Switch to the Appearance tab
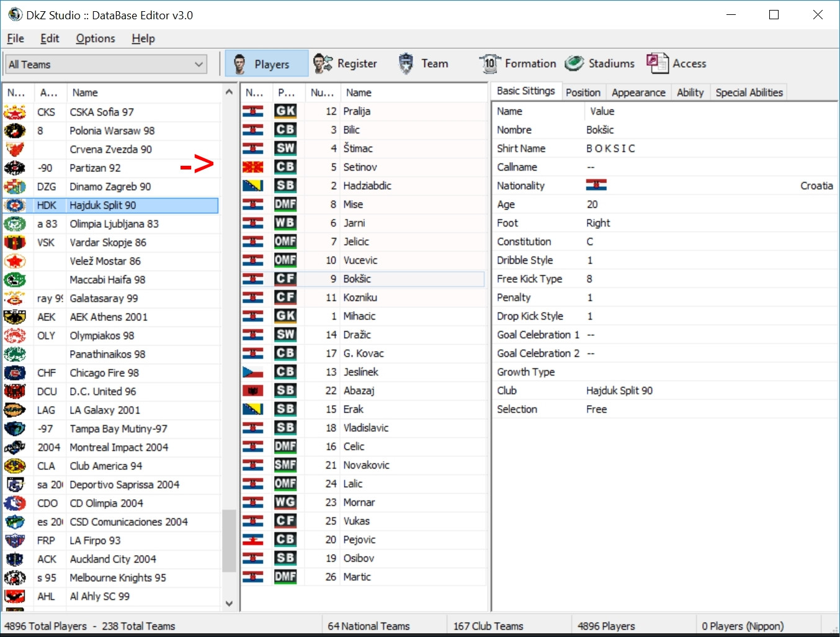Viewport: 840px width, 637px height. pos(638,93)
